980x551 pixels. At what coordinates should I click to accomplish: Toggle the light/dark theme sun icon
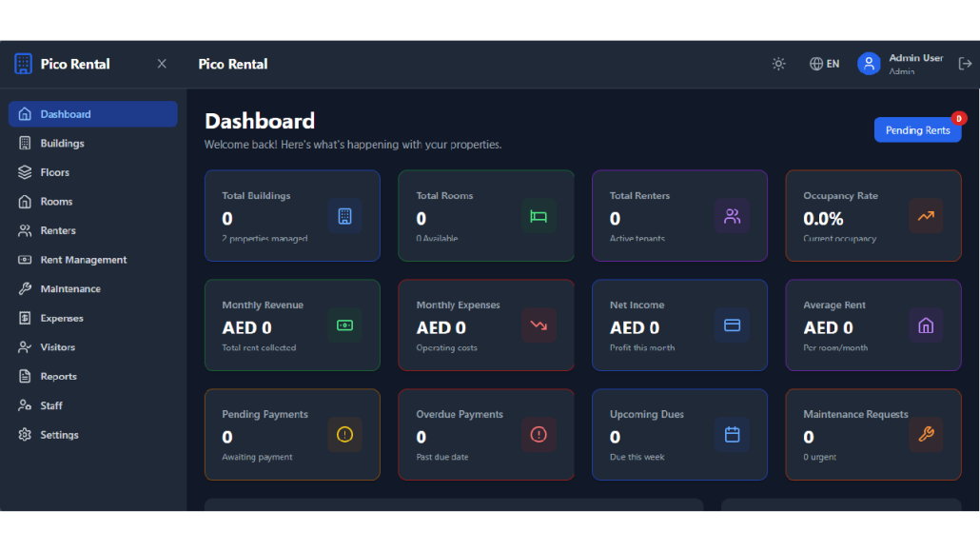[x=778, y=64]
